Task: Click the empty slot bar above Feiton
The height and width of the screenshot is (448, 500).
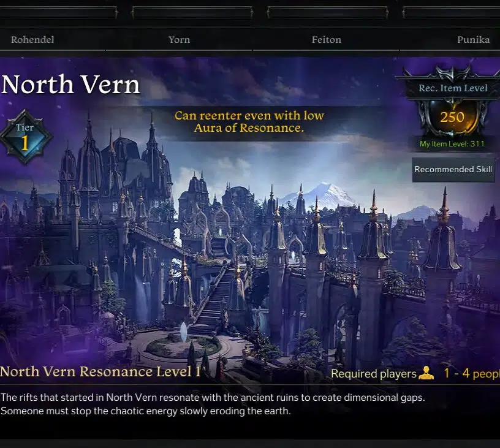Action: [x=328, y=12]
